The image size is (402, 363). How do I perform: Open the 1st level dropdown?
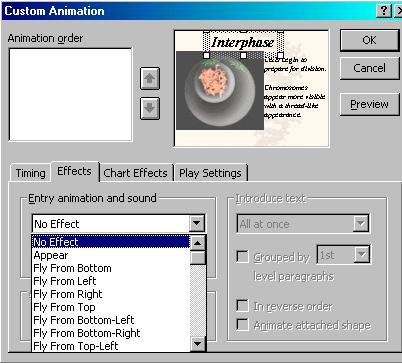(x=361, y=255)
